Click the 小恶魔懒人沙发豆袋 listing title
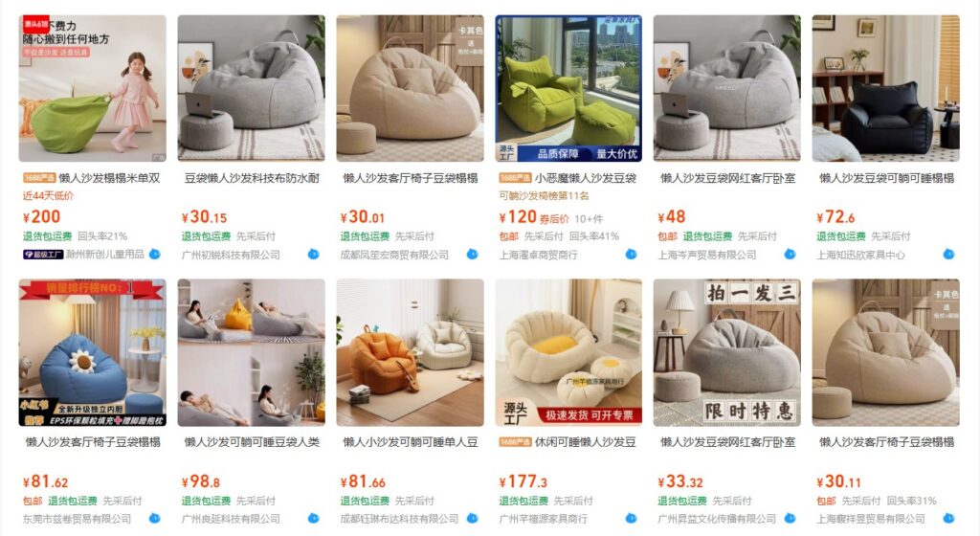980x536 pixels. (x=585, y=178)
